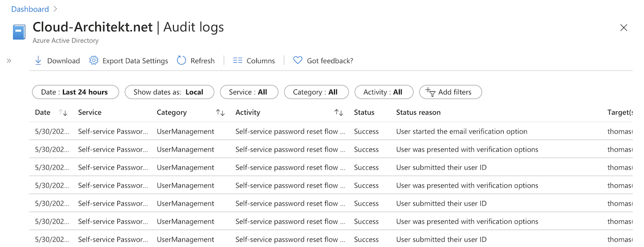Screen dimensions: 644x247
Task: Sort by Date column arrows
Action: pos(63,112)
